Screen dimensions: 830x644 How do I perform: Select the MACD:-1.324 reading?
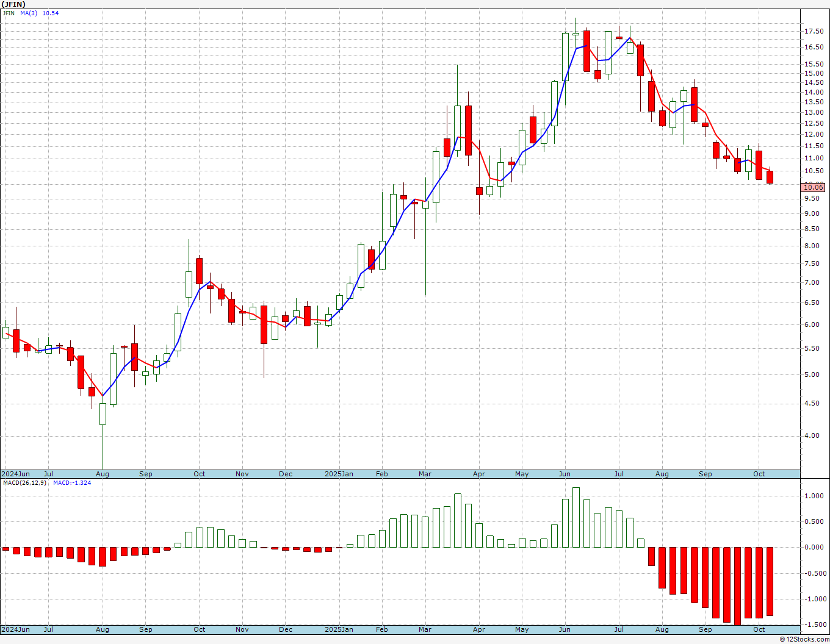point(72,483)
